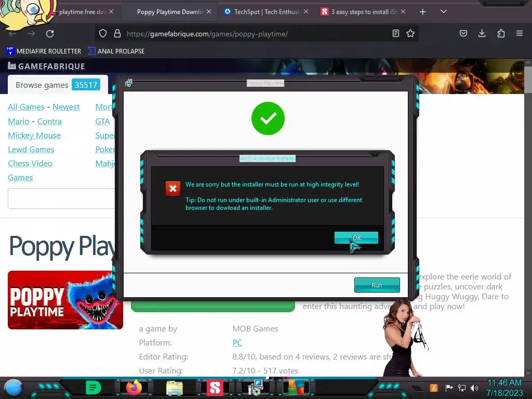Open the red S app taskbar icon
Viewport: 532px width, 399px height.
(215, 388)
